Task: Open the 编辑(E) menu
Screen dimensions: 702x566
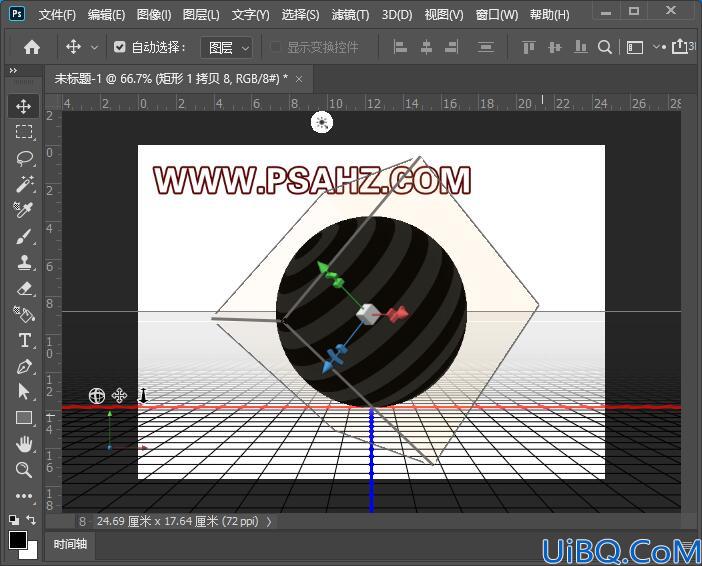Action: (x=106, y=15)
